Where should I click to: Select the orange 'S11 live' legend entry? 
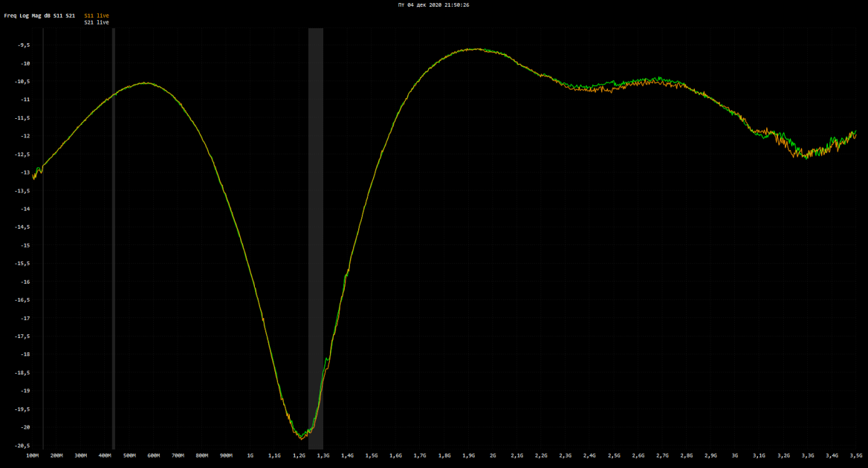97,16
